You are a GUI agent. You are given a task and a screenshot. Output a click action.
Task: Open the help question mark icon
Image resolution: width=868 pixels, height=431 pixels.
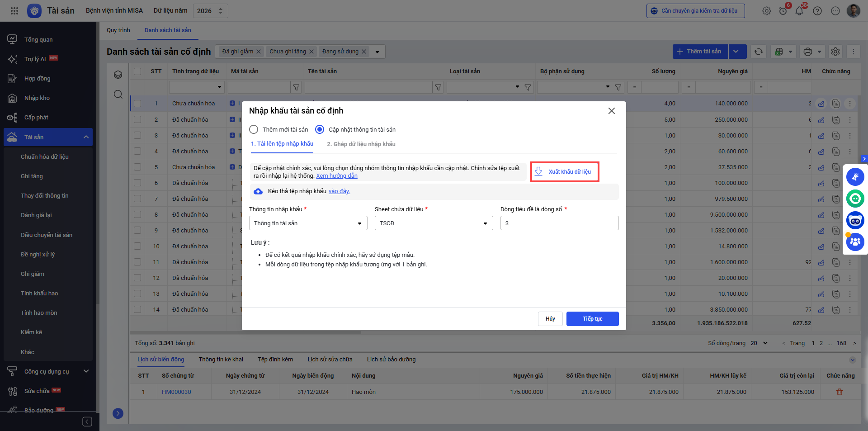[817, 11]
